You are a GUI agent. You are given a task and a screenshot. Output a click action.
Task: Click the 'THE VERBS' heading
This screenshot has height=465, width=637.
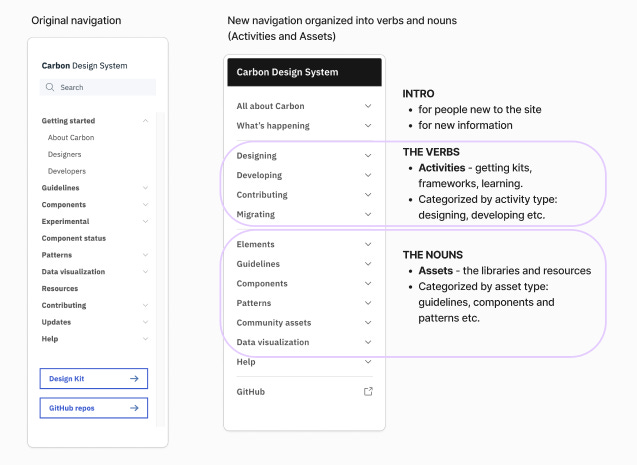pos(431,152)
